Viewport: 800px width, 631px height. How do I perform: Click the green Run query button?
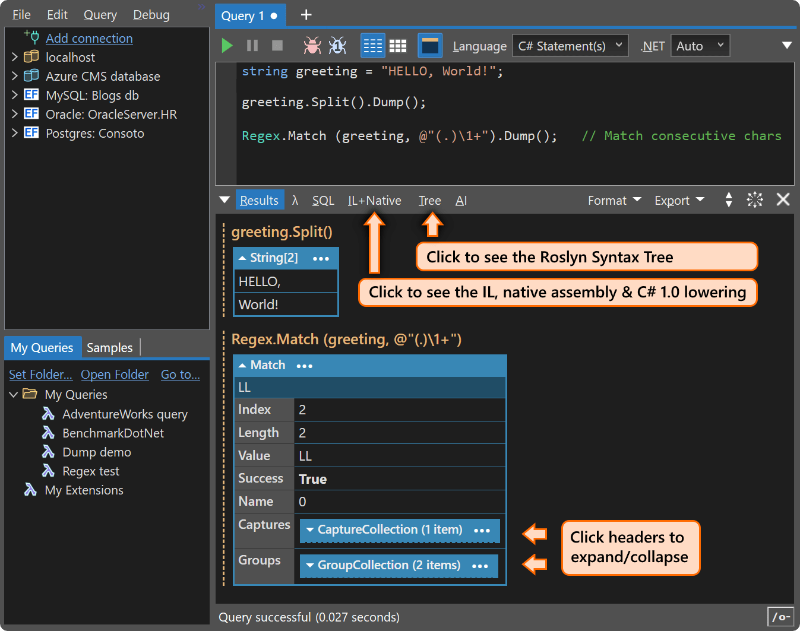click(x=228, y=46)
